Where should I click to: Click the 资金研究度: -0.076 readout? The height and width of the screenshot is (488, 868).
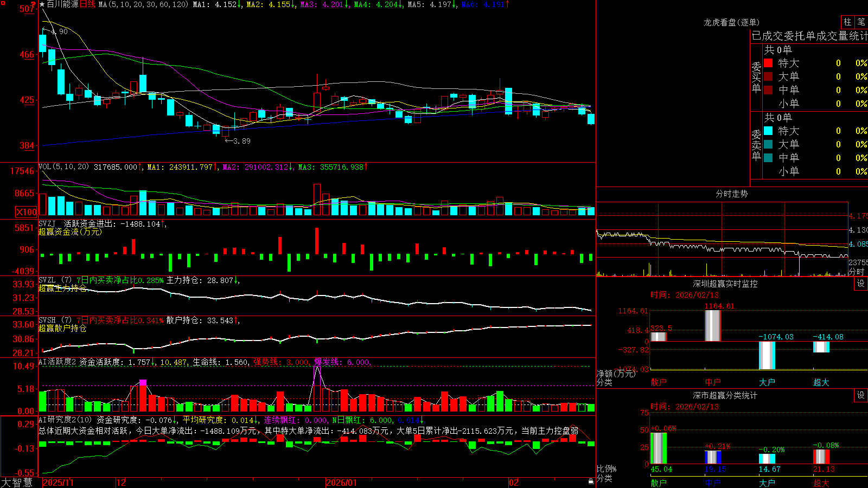pos(137,420)
